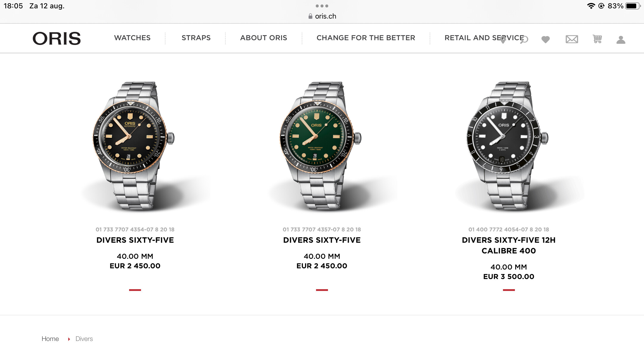
Task: Open the ABOUT ORIS menu
Action: (264, 38)
